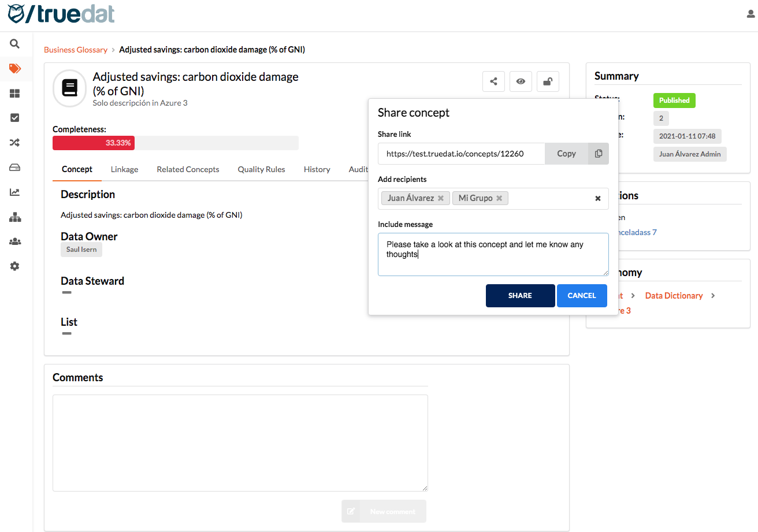Click the red completeness progress bar
The width and height of the screenshot is (758, 532).
tap(94, 143)
